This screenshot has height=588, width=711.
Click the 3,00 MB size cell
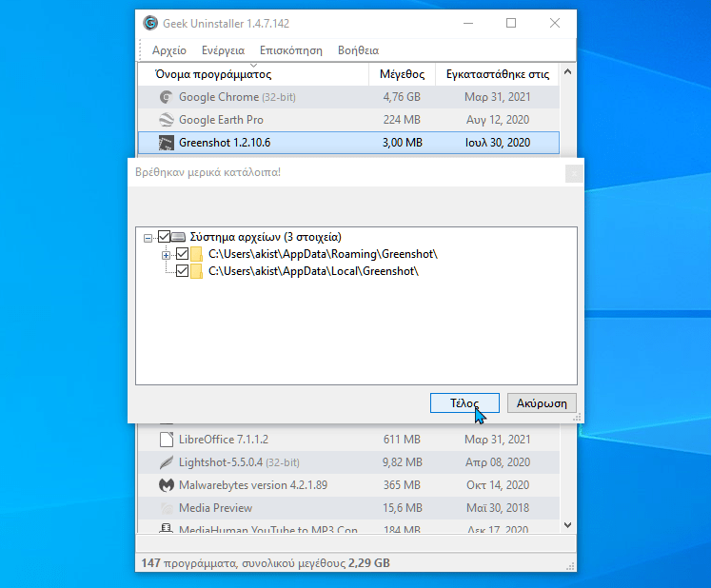(x=403, y=143)
